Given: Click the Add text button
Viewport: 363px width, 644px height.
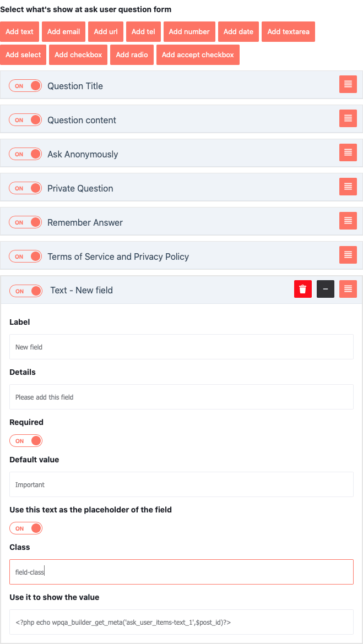Looking at the screenshot, I should (x=20, y=31).
